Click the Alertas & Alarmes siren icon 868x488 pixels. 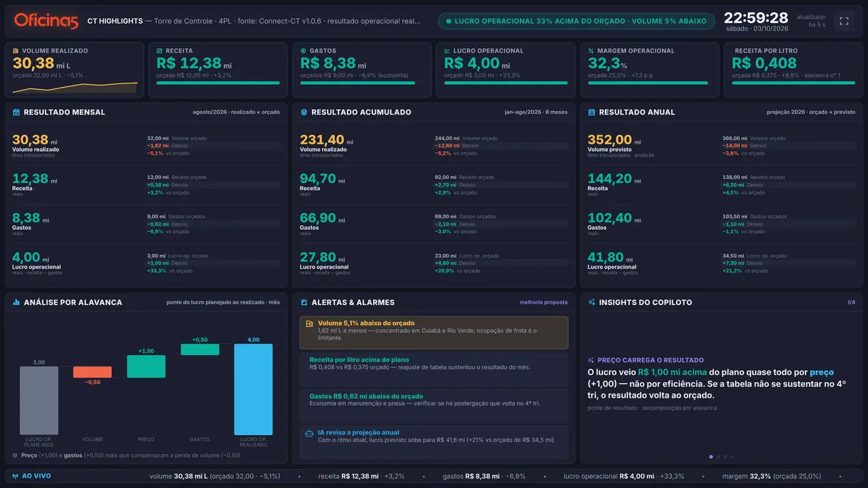click(304, 302)
